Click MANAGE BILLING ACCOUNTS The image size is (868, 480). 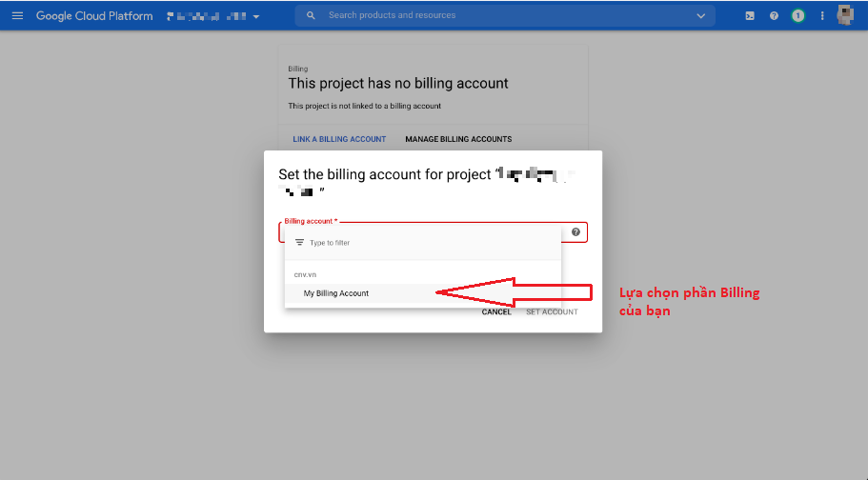tap(458, 139)
